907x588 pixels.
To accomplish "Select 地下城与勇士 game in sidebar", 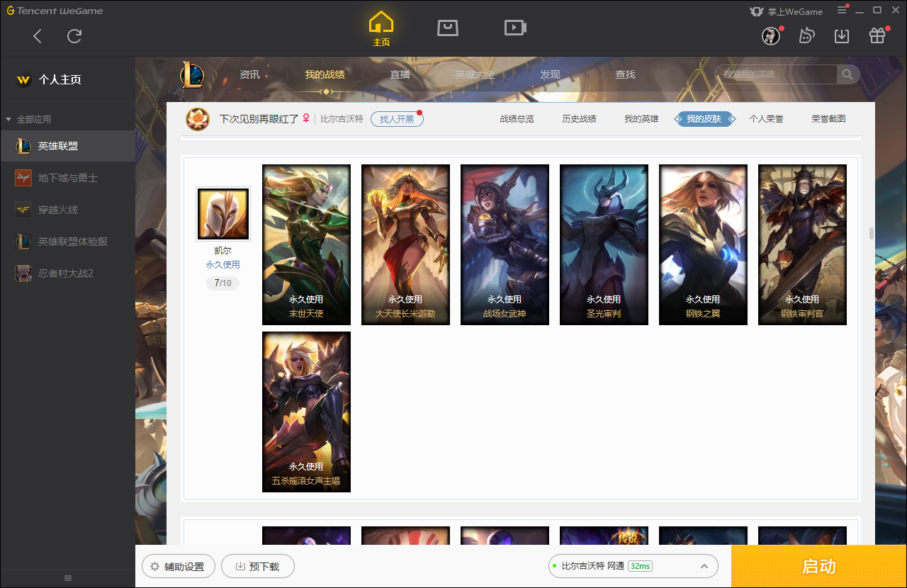I will point(67,178).
